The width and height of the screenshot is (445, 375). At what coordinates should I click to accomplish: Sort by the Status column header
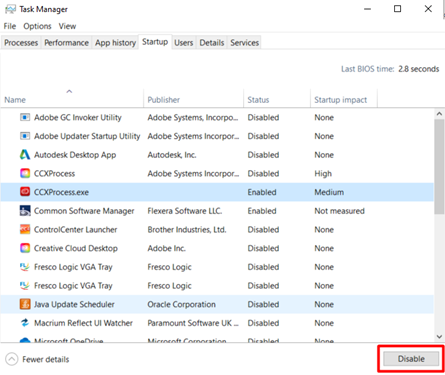click(x=277, y=98)
